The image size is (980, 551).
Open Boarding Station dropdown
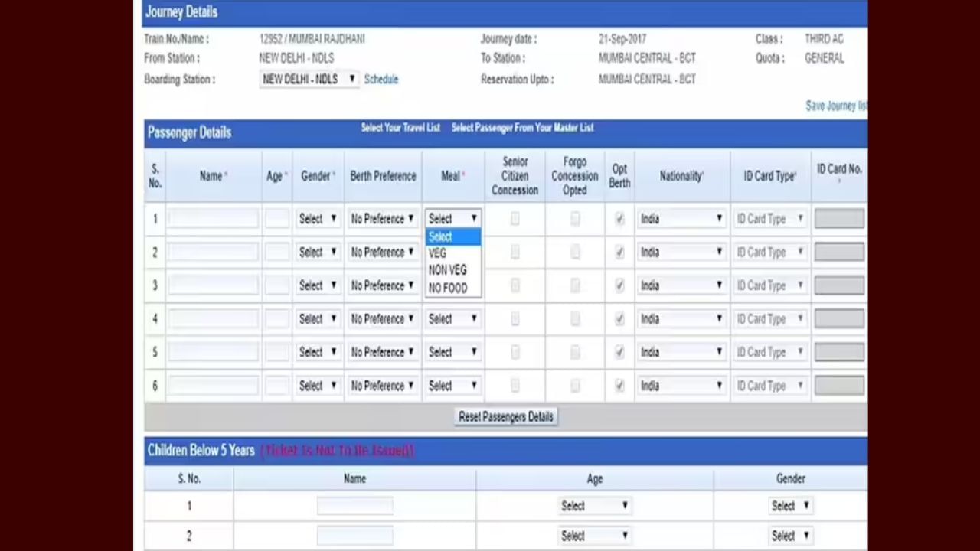(309, 79)
